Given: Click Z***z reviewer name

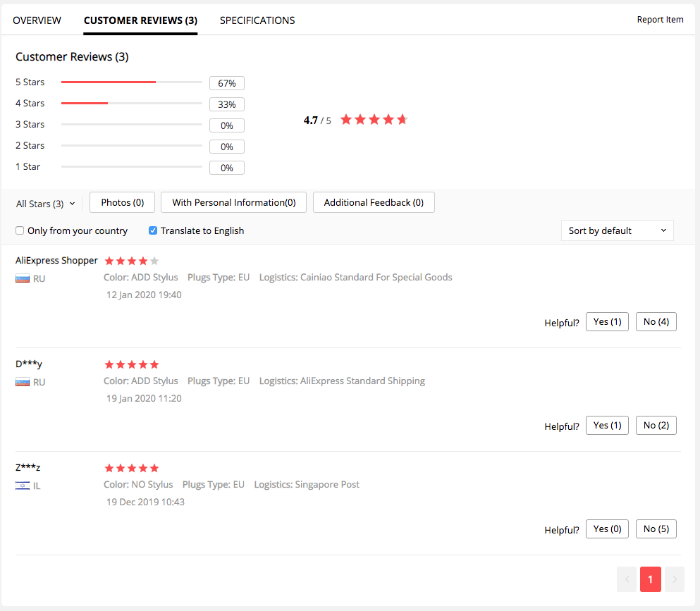Looking at the screenshot, I should tap(27, 467).
